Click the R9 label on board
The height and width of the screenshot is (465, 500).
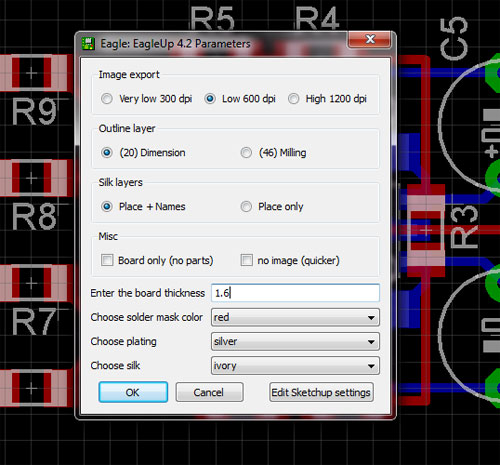[34, 112]
